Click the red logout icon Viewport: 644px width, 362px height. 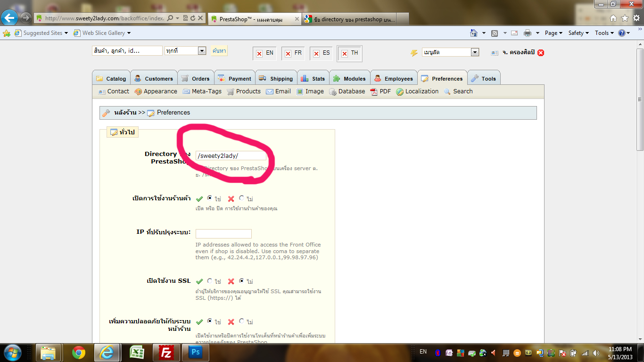[x=541, y=52]
